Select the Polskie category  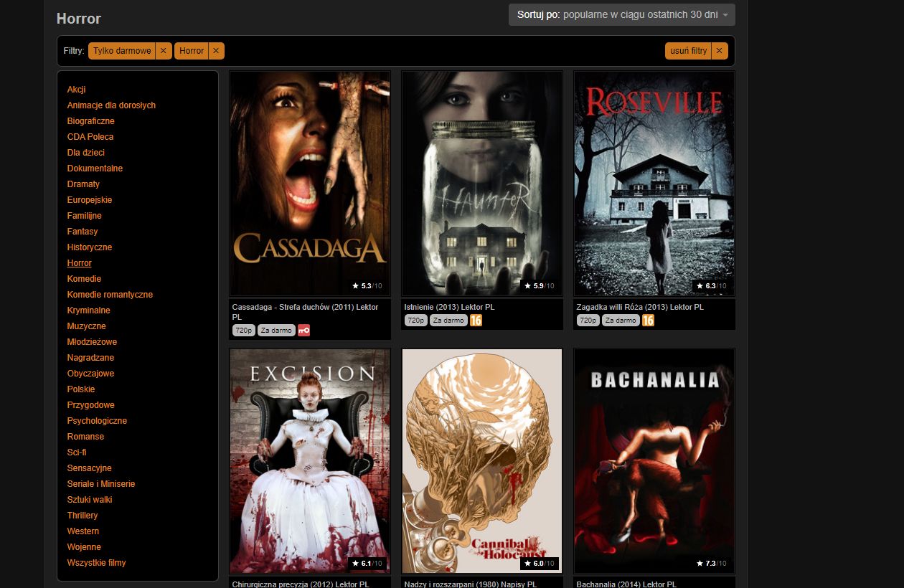[x=81, y=389]
